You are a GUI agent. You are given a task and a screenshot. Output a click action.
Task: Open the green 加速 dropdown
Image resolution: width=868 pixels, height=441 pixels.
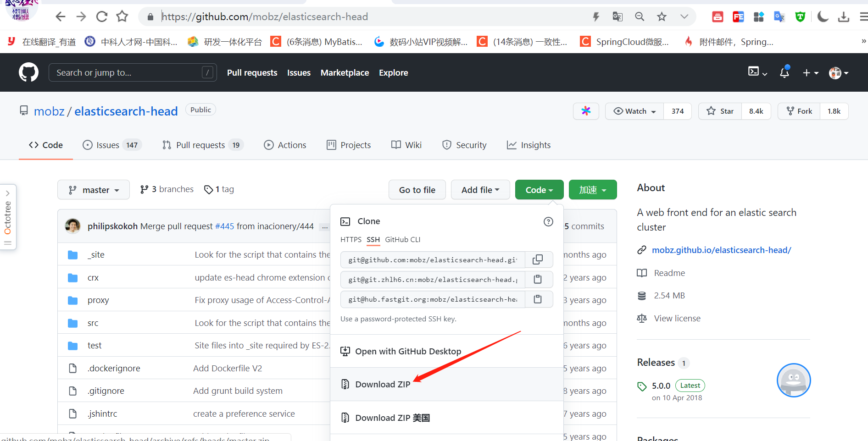point(593,190)
